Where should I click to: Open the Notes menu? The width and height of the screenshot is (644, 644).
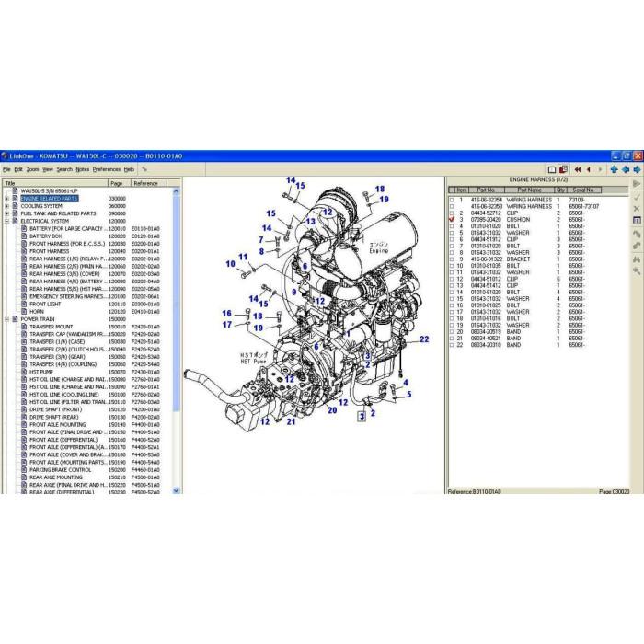click(x=83, y=169)
